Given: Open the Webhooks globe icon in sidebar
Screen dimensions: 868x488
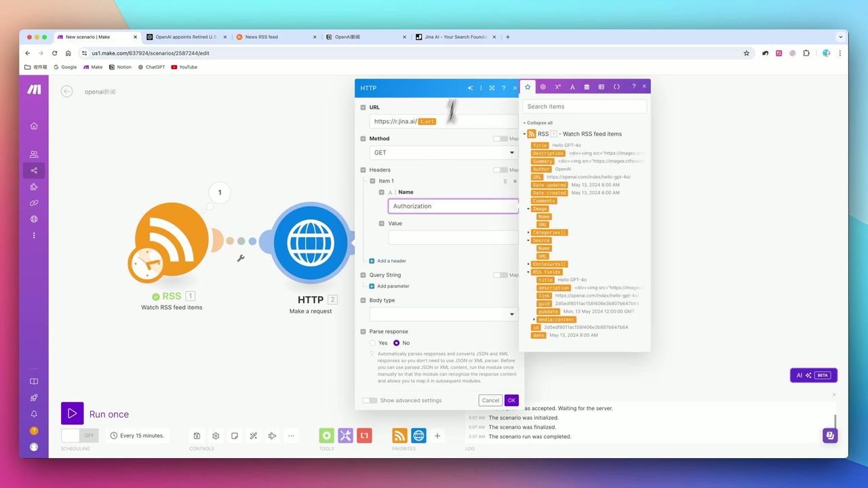Looking at the screenshot, I should click(x=34, y=219).
